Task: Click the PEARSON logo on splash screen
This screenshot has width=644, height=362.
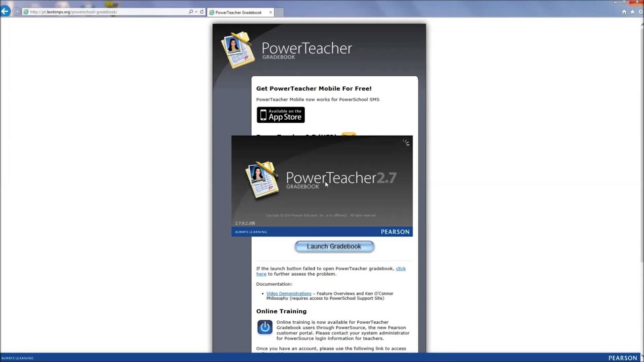Action: click(x=395, y=232)
